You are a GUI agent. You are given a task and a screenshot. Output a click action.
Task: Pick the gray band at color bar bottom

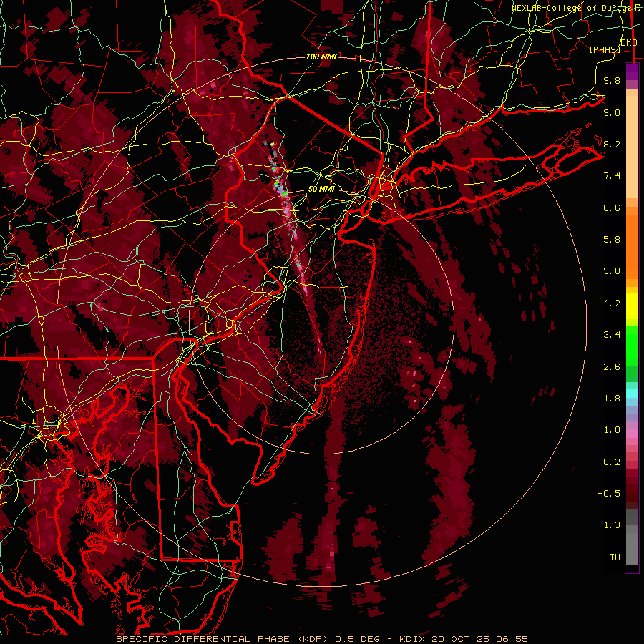(632, 538)
